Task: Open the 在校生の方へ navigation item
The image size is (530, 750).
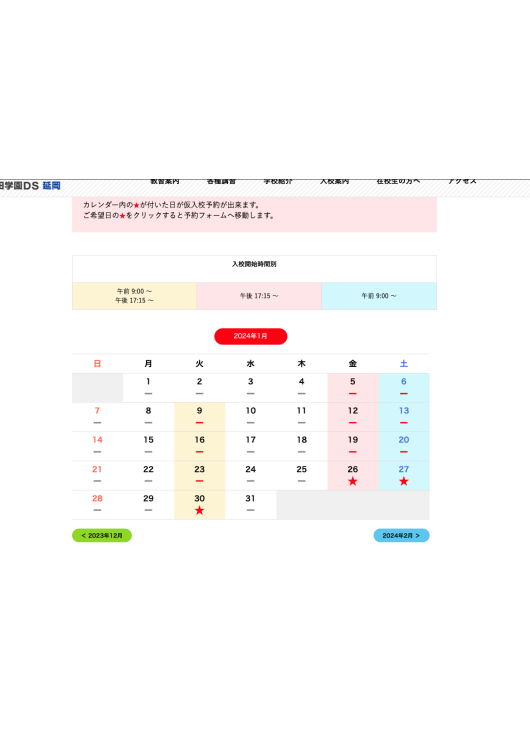Action: (398, 181)
